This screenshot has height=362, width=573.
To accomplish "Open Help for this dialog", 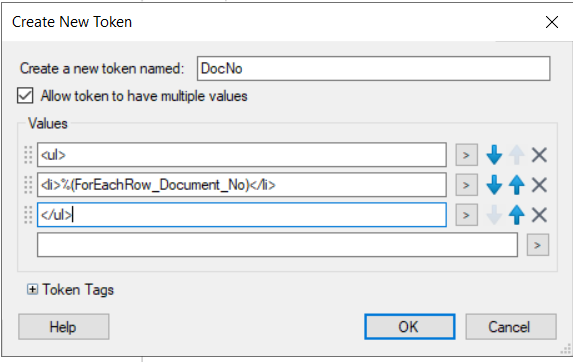I will coord(64,327).
